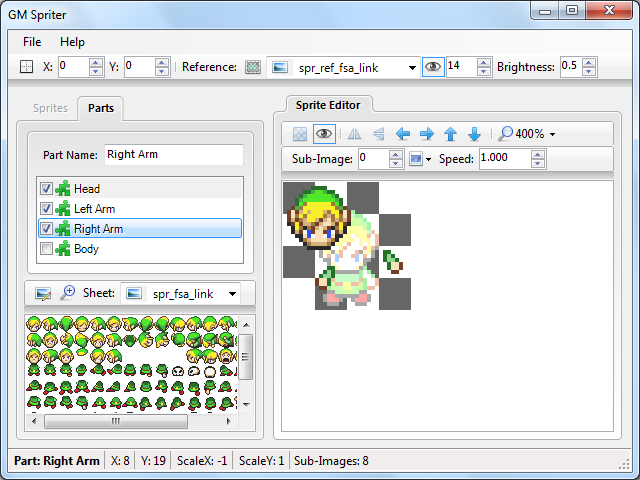Screen dimensions: 640x480
Task: Move part right with right arrow
Action: tap(427, 134)
